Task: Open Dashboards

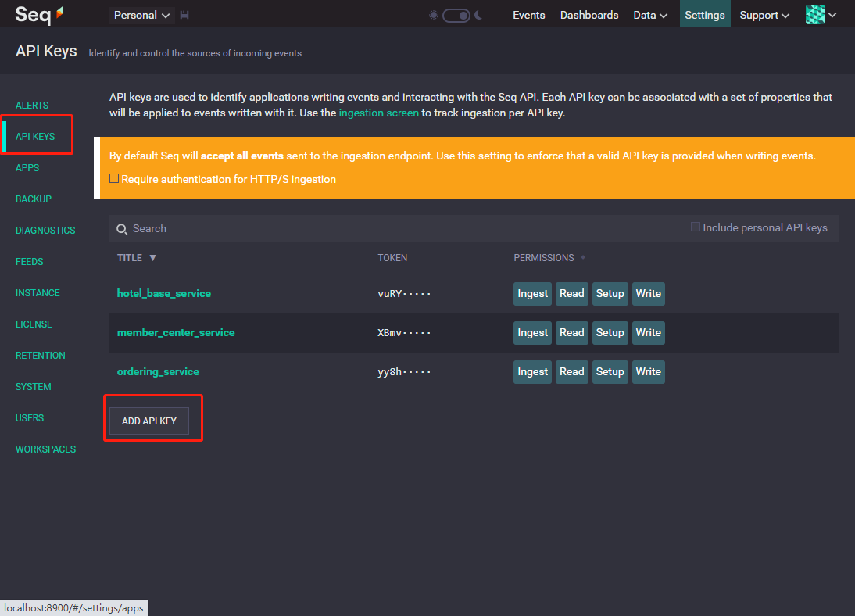Action: (589, 16)
